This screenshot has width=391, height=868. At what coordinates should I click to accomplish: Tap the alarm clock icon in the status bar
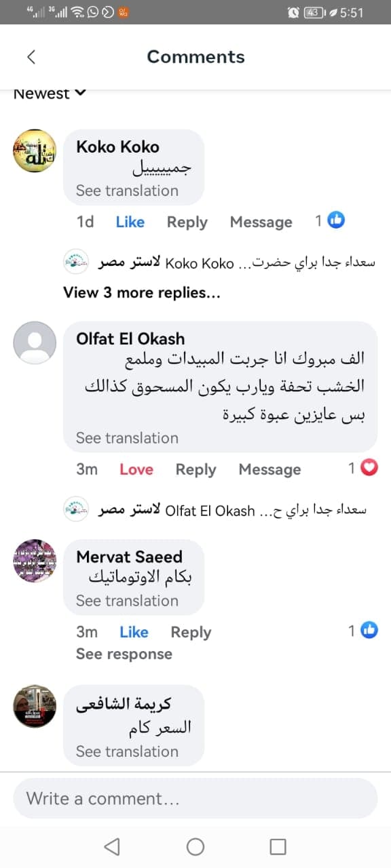(293, 11)
